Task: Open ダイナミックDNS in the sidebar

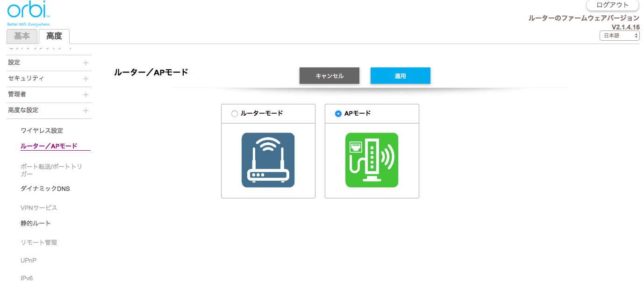Action: point(45,189)
